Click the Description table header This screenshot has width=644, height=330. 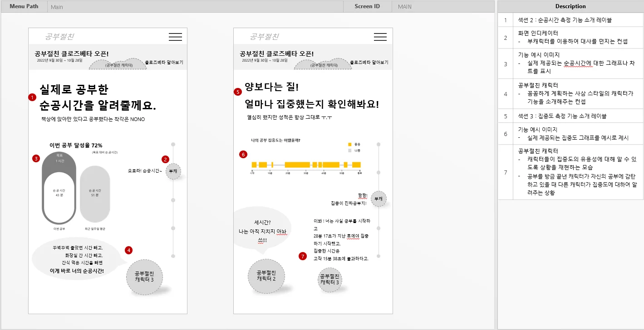[570, 6]
